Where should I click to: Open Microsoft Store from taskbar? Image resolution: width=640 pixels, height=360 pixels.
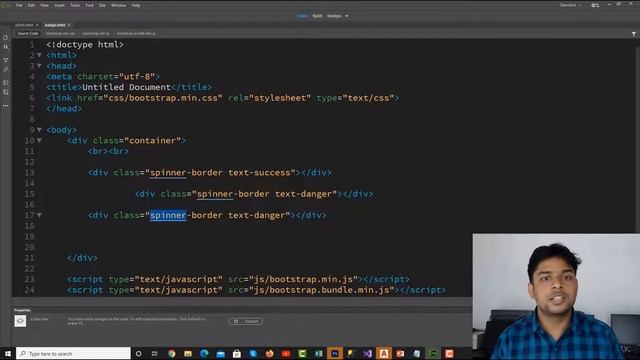[237, 353]
